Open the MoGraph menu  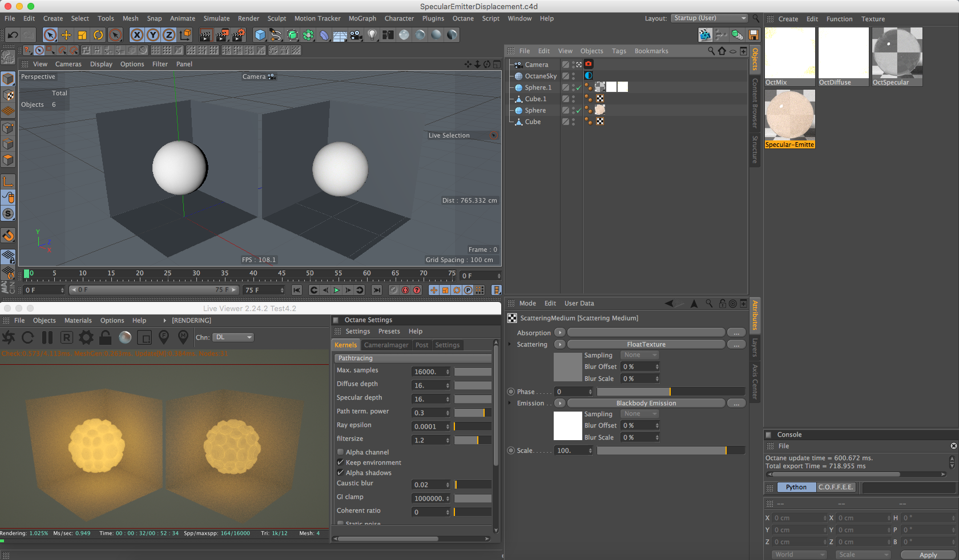[362, 18]
